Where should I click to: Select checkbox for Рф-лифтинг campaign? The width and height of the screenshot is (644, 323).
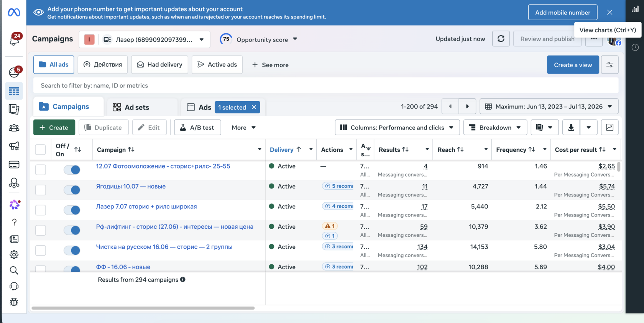[40, 230]
